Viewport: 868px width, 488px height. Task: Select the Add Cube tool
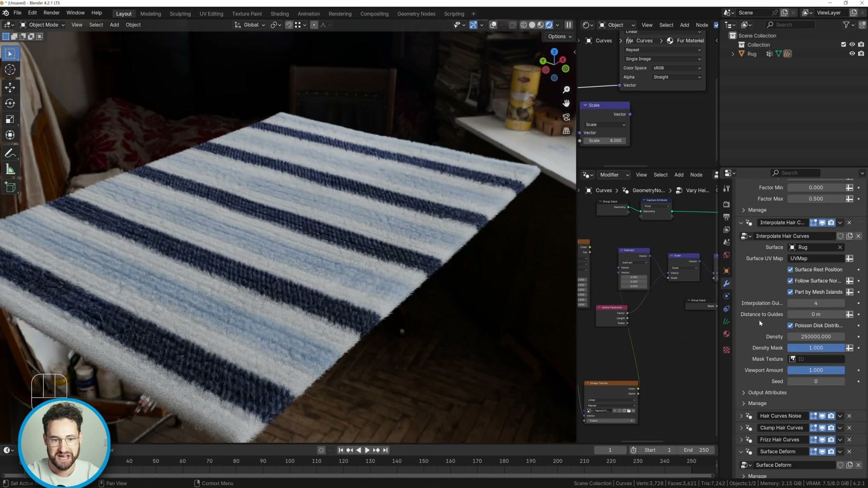(10, 187)
